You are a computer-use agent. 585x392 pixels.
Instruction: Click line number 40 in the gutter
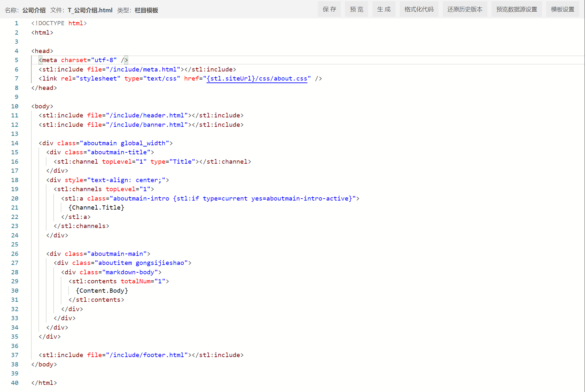15,383
